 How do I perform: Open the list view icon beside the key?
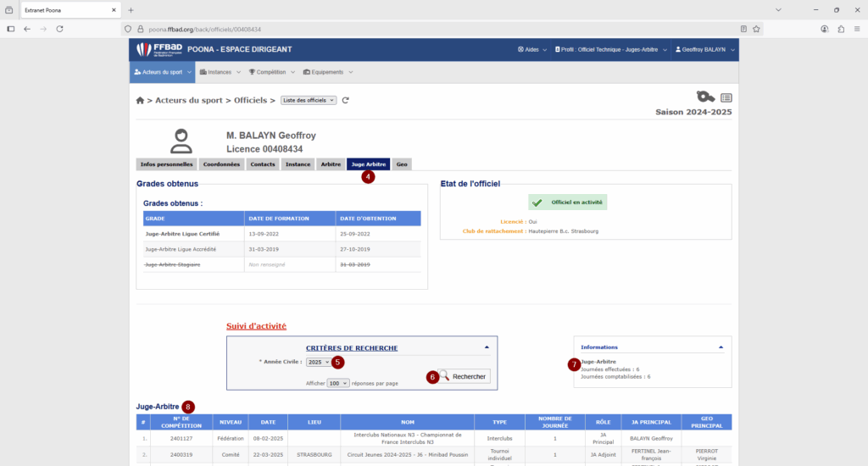[726, 98]
